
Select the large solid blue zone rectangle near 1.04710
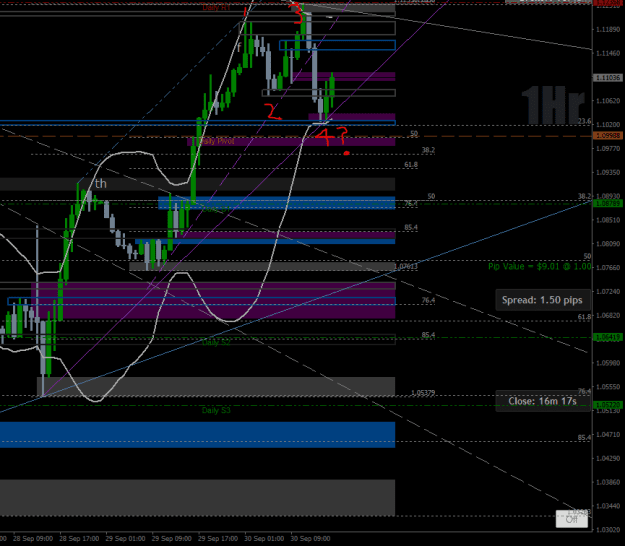pos(197,434)
